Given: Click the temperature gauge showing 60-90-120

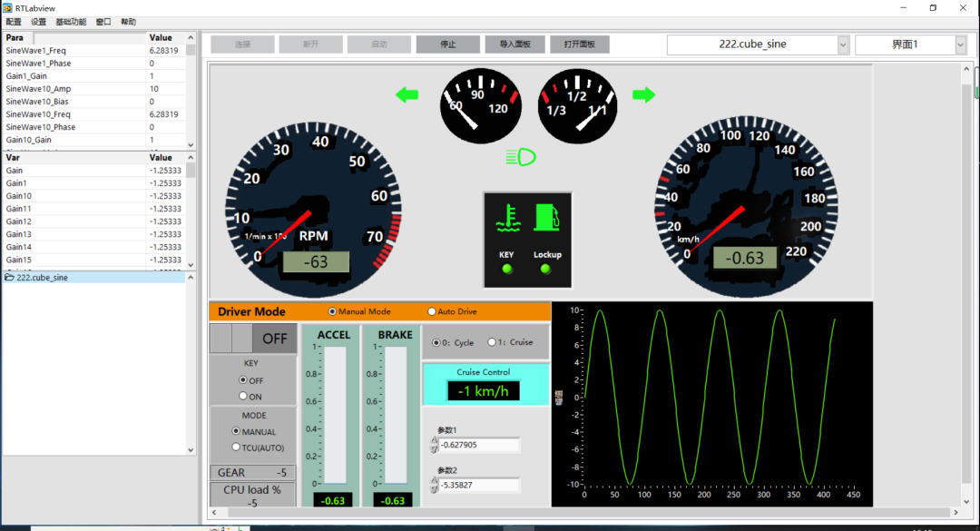Looking at the screenshot, I should click(481, 105).
